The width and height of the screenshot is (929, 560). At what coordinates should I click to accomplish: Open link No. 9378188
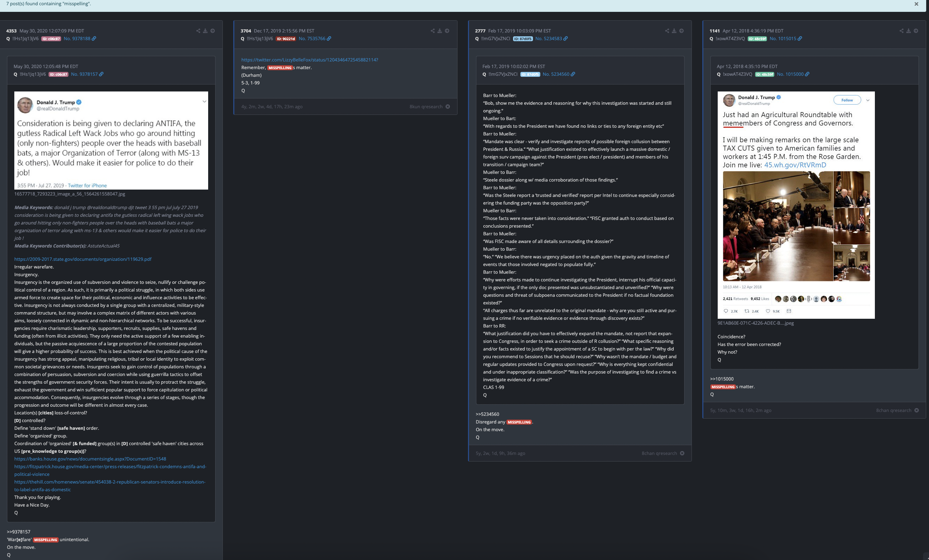(80, 38)
